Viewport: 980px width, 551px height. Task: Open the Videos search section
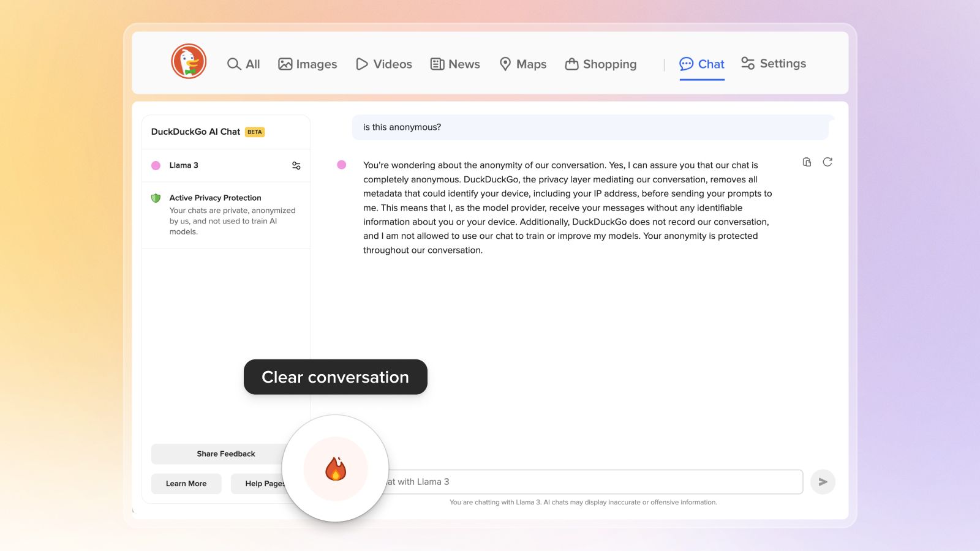[x=361, y=64]
